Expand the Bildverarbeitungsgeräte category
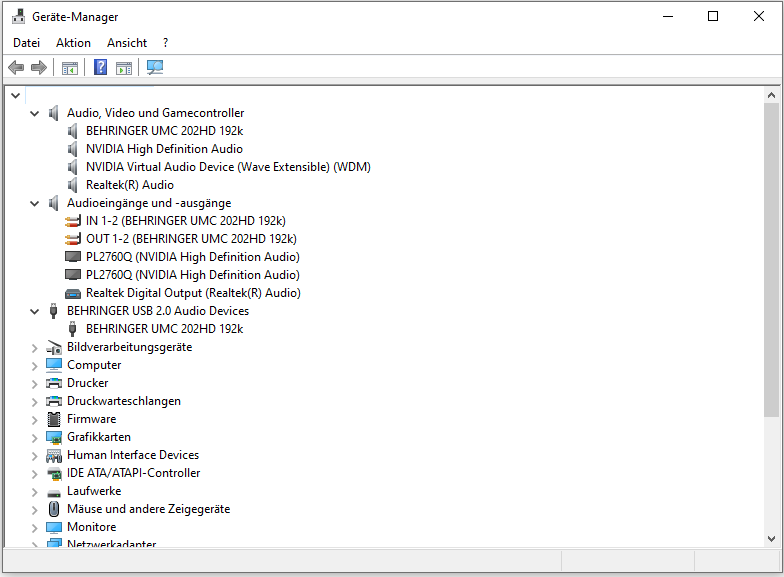The width and height of the screenshot is (784, 577). click(x=34, y=348)
